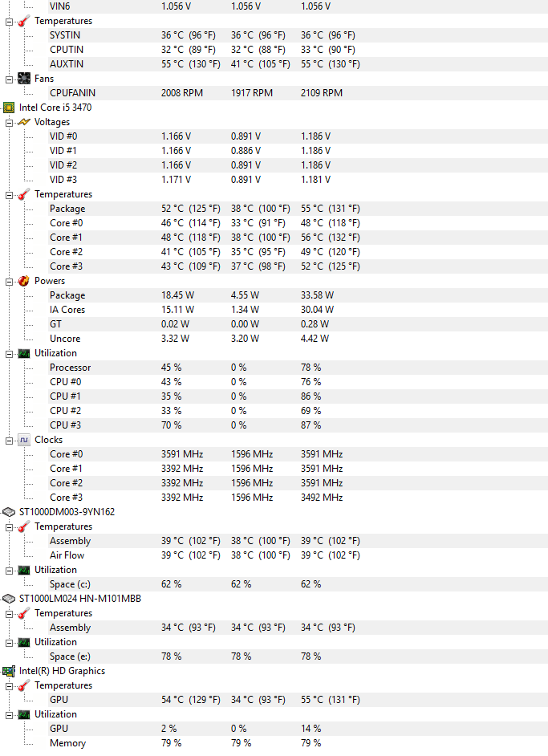Click the Clocks waveform icon
Screen dimensions: 548x756
[24, 440]
